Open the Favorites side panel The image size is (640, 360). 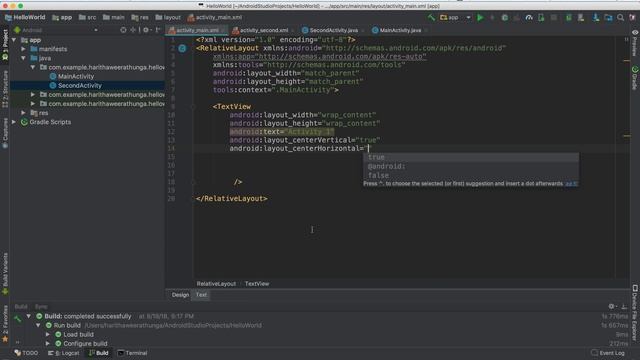[x=5, y=324]
